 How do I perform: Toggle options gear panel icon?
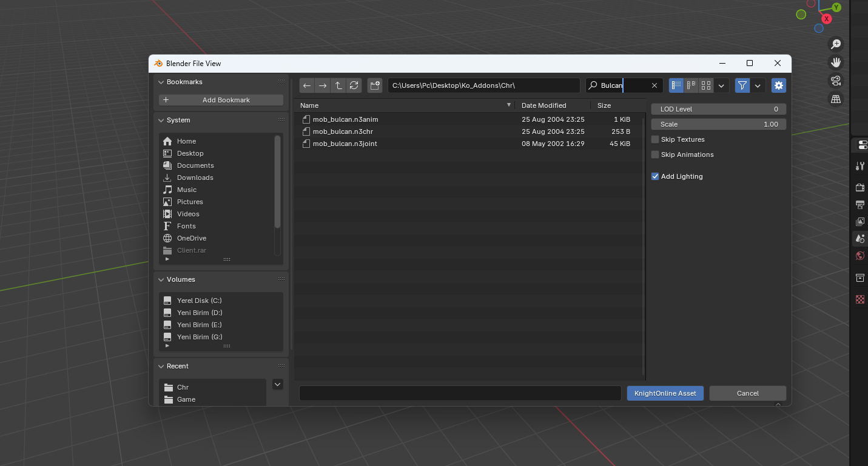(779, 85)
